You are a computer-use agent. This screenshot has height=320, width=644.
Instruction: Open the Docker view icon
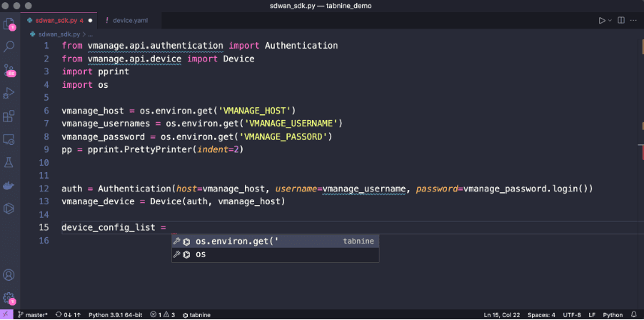(x=9, y=186)
